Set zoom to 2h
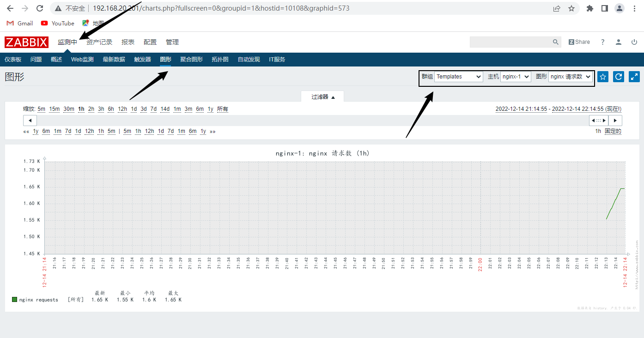 tap(91, 109)
